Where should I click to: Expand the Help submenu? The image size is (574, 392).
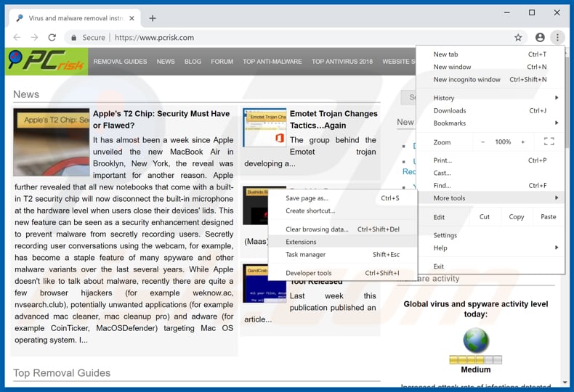[490, 248]
